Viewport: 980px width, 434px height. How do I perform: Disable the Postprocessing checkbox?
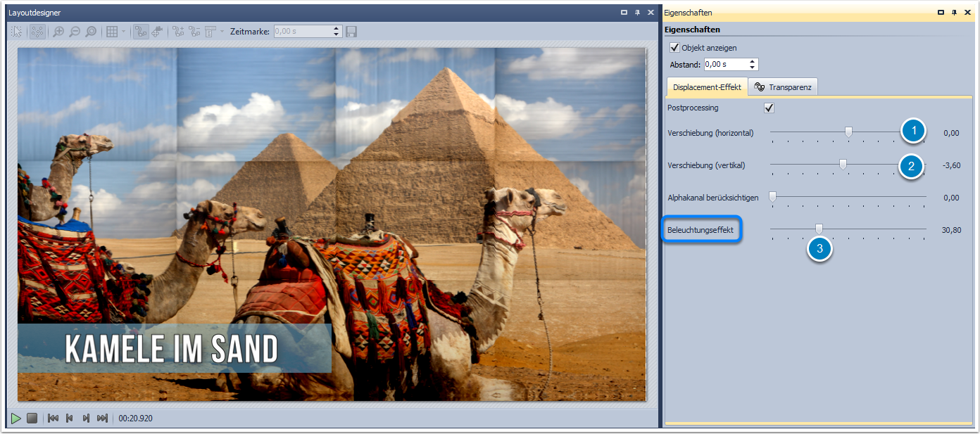click(769, 108)
